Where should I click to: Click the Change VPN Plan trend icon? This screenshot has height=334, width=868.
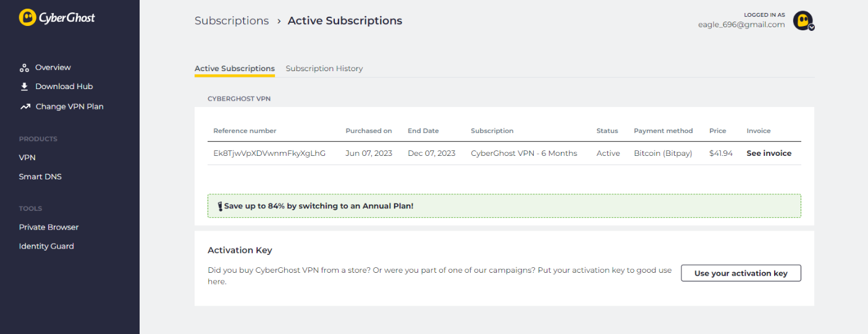[25, 106]
